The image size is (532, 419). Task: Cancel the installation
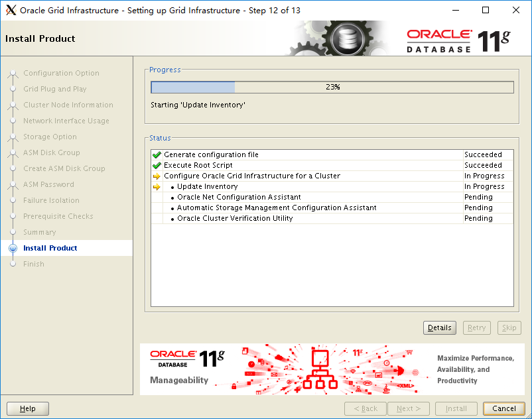(x=504, y=408)
